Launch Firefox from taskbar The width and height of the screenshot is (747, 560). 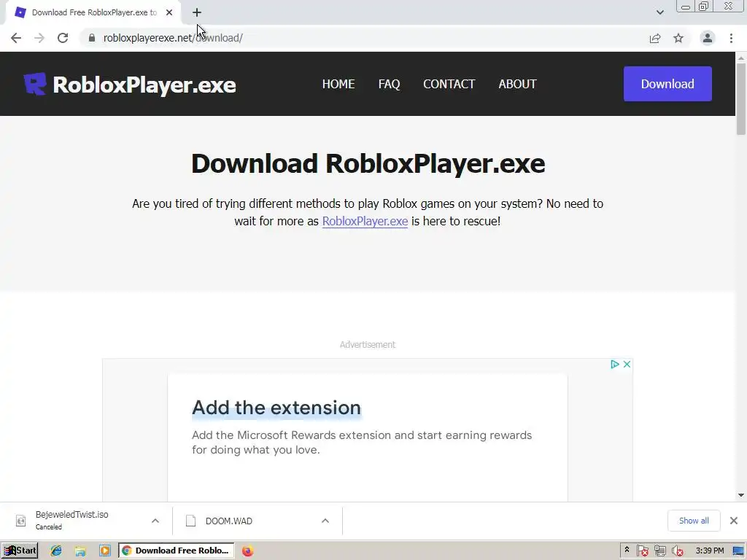pos(247,551)
